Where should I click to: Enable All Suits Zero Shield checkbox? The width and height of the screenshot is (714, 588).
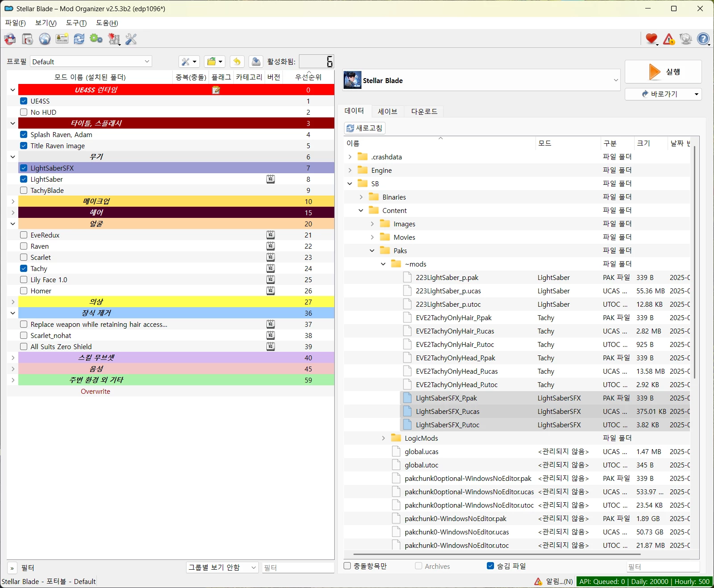click(x=24, y=346)
